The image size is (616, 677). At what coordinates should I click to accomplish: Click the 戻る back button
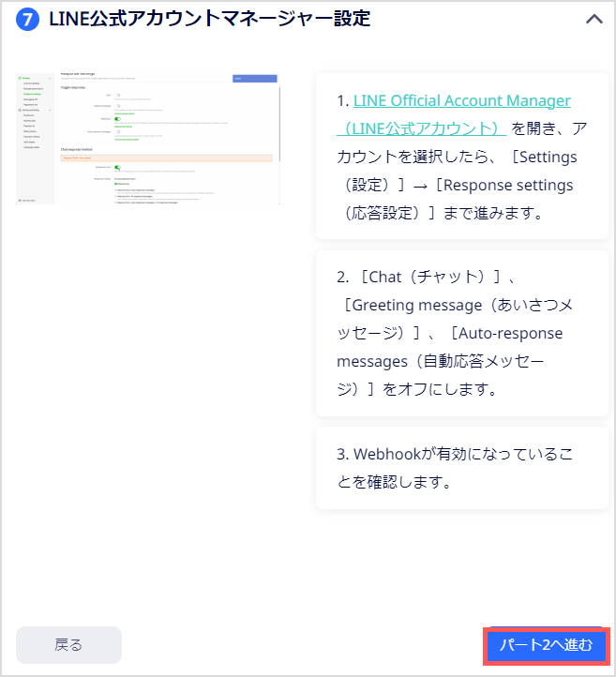(x=68, y=644)
